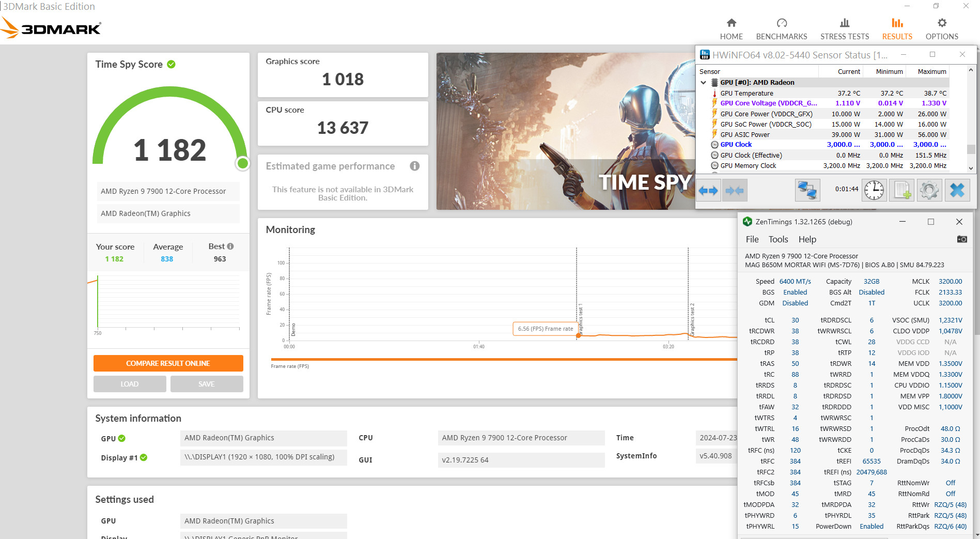Click the MEM VDD 1.3500V value
Viewport: 980px width, 539px height.
[x=951, y=364]
